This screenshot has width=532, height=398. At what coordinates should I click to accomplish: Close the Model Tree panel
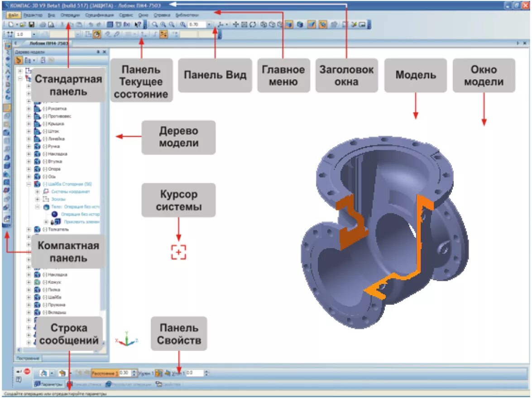tap(104, 52)
